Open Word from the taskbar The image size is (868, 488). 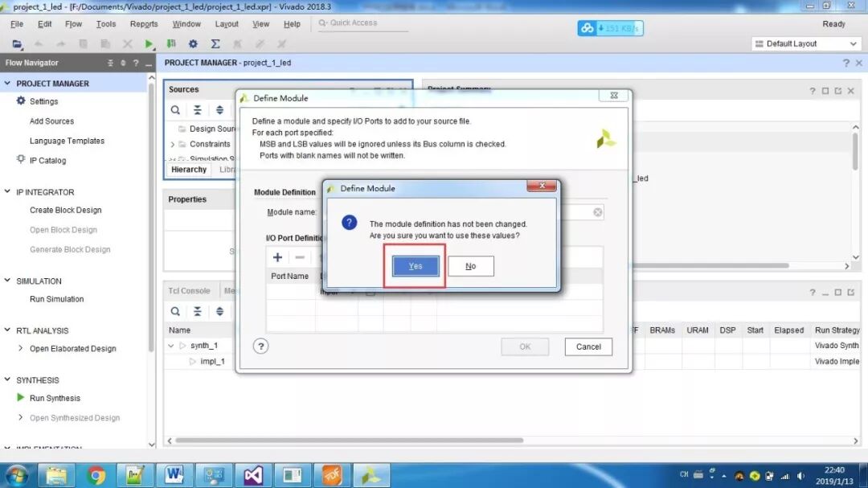(x=174, y=475)
